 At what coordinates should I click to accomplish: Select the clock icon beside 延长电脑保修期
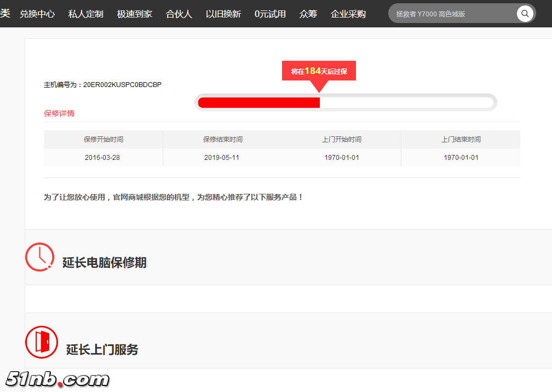(39, 257)
